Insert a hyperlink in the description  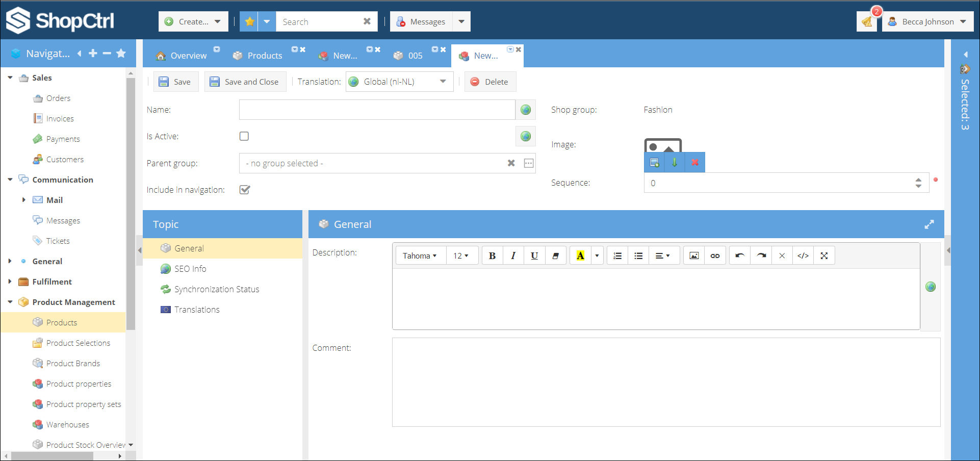715,255
